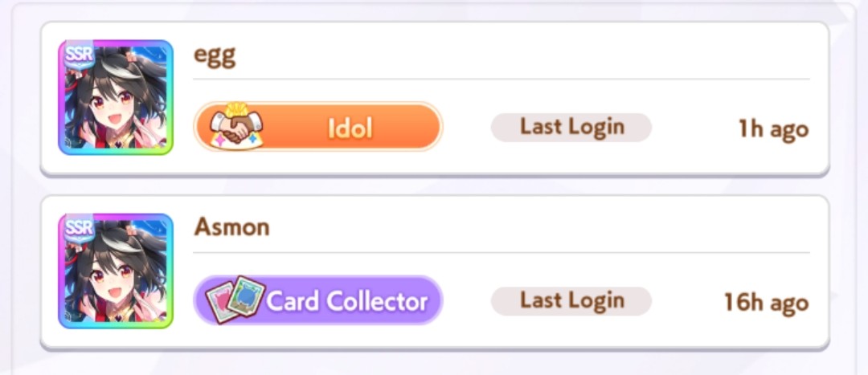Tap the SSR badge on egg's card
The height and width of the screenshot is (375, 868).
click(77, 56)
